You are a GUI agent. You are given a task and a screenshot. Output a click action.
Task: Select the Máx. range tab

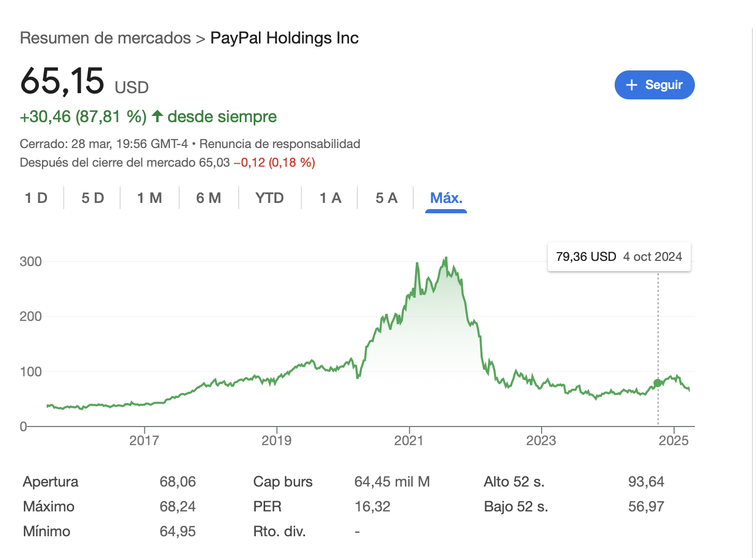[x=446, y=198]
